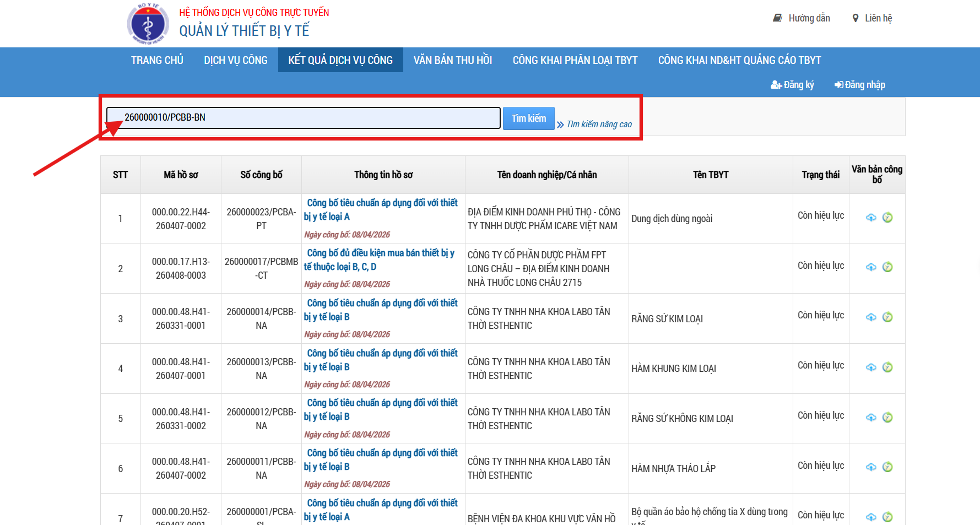Click the green clock history icon in row 1
Image resolution: width=980 pixels, height=525 pixels.
click(887, 218)
